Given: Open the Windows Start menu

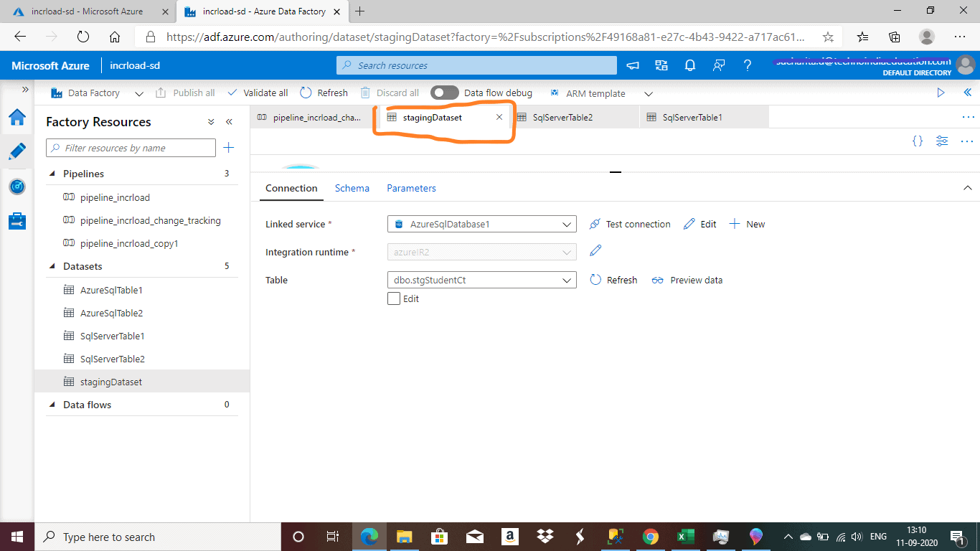Looking at the screenshot, I should click(x=17, y=537).
